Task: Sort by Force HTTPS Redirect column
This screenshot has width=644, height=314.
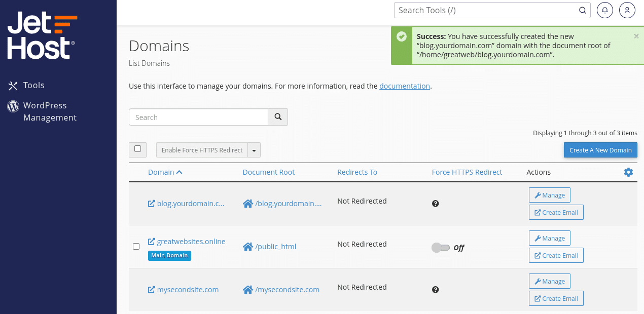Action: click(467, 172)
